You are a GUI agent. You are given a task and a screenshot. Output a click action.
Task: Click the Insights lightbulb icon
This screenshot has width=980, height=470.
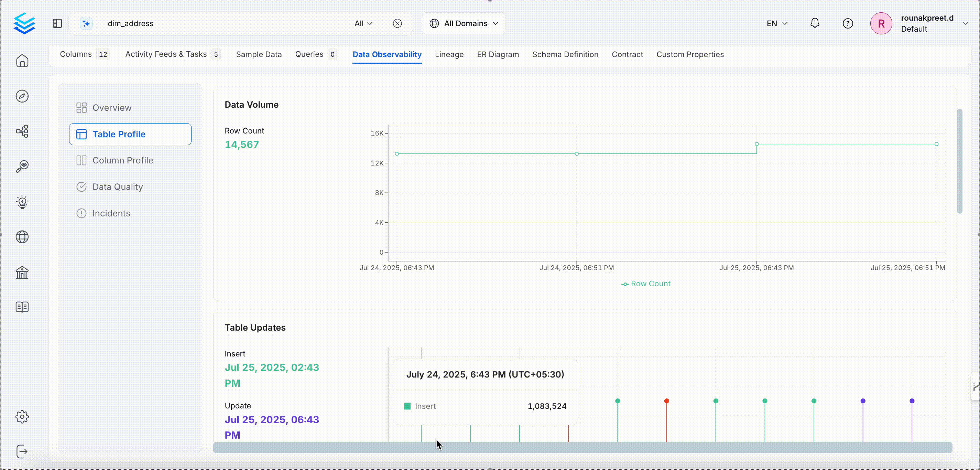point(22,202)
